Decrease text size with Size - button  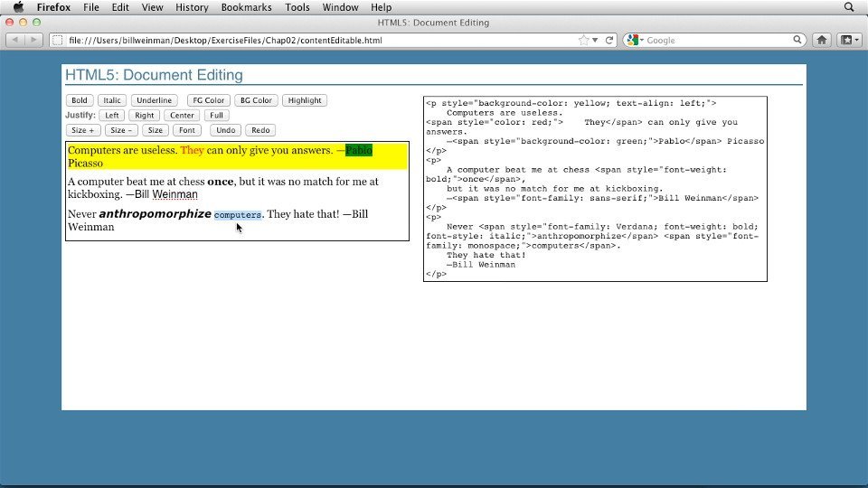pyautogui.click(x=121, y=130)
